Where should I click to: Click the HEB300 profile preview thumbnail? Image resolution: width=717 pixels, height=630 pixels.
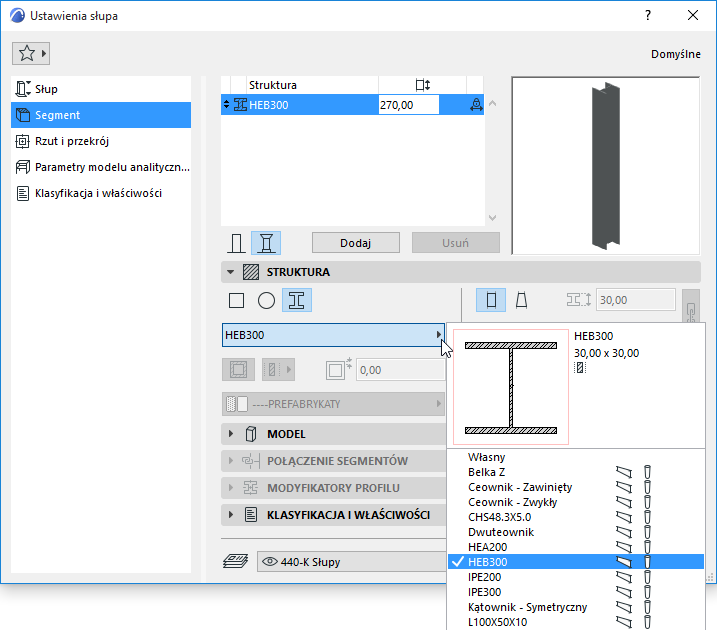511,387
